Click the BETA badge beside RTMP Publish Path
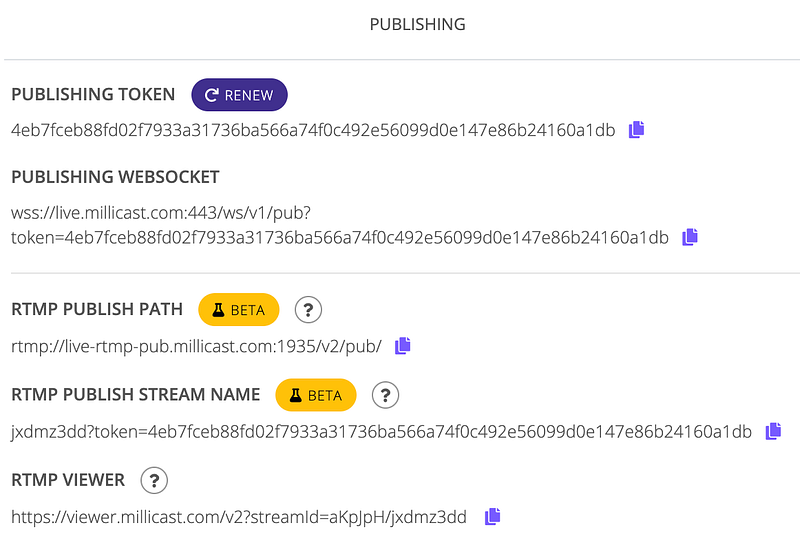Viewport: 800px width, 538px height. pos(239,310)
